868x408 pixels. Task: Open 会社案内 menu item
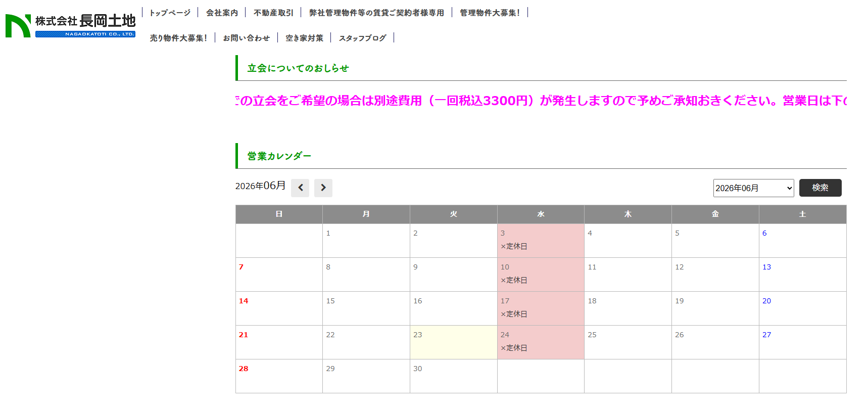tap(222, 13)
